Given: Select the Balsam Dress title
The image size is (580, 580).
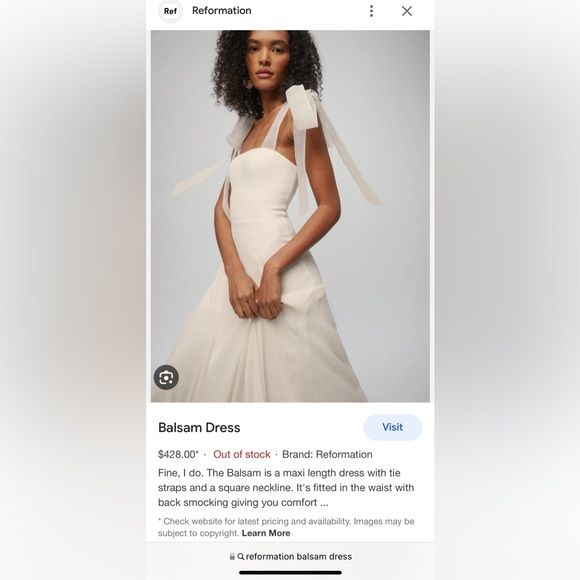Looking at the screenshot, I should coord(199,428).
